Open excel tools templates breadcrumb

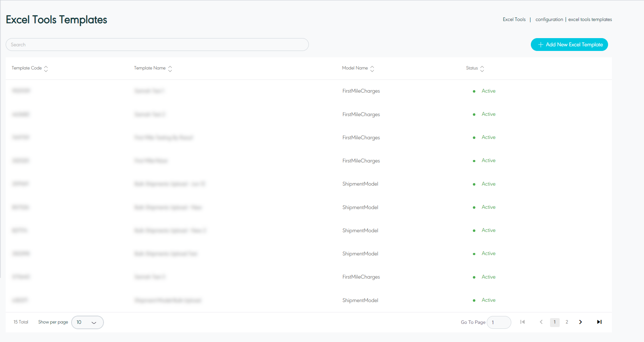click(x=590, y=20)
